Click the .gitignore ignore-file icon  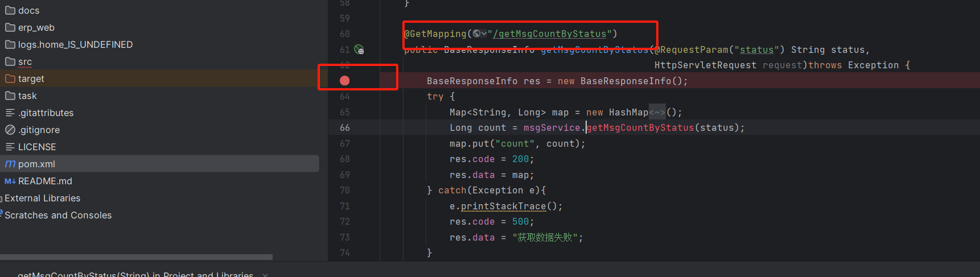[10, 130]
